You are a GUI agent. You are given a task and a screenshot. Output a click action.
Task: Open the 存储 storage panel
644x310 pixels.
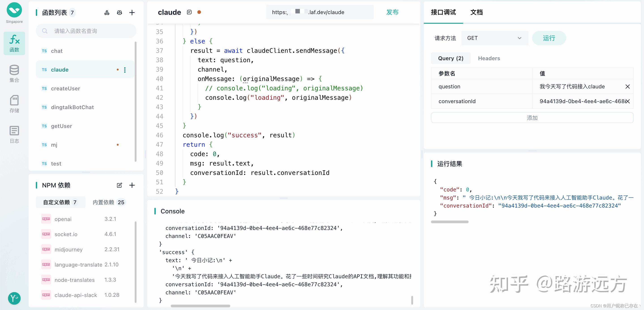(14, 104)
